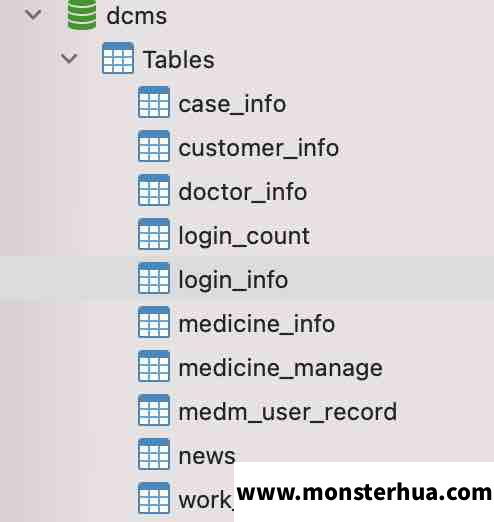The image size is (494, 522).
Task: Select the login_info table
Action: [247, 279]
